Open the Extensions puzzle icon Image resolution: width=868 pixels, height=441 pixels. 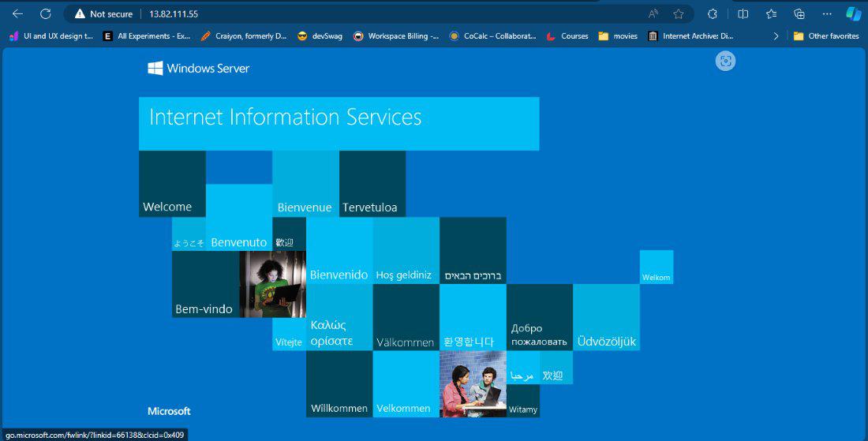coord(713,14)
